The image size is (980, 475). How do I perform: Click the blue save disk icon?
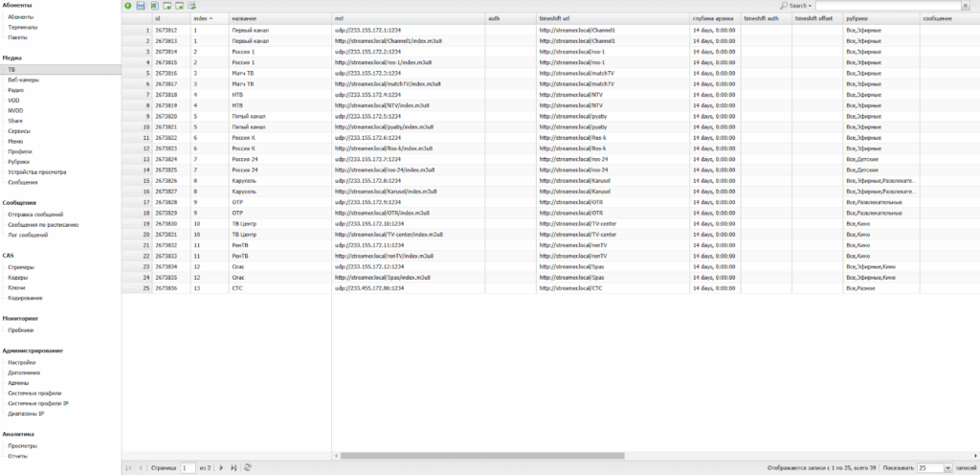point(141,6)
